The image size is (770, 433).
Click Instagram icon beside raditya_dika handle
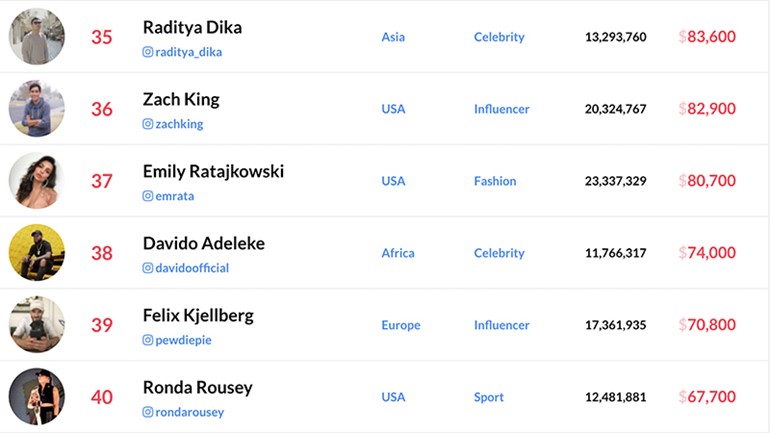click(x=148, y=52)
